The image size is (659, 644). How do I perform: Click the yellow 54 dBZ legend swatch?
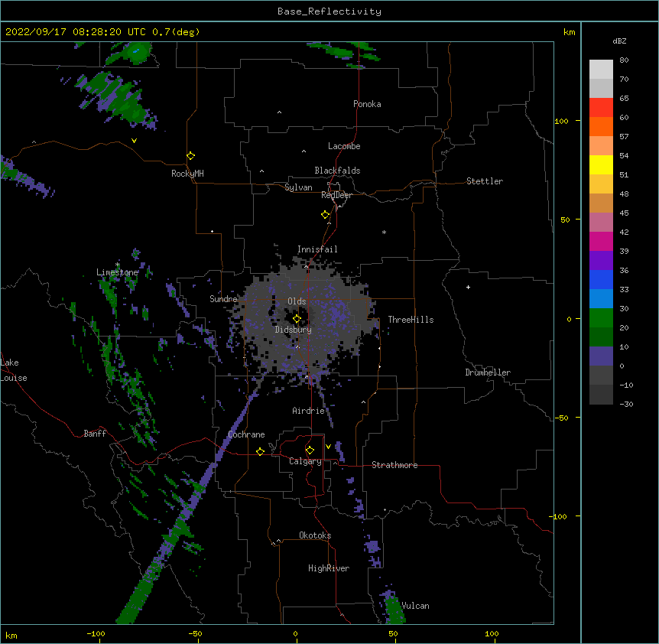click(601, 164)
